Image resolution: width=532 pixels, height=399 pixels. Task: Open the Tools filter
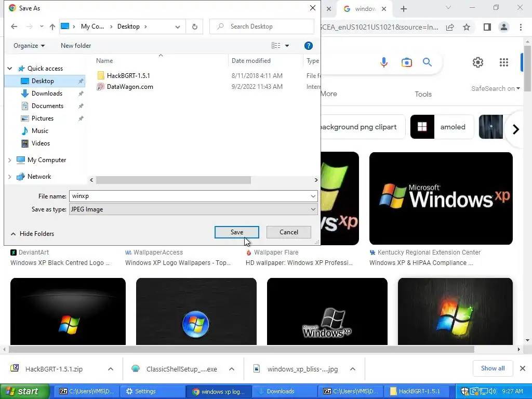[x=423, y=94]
